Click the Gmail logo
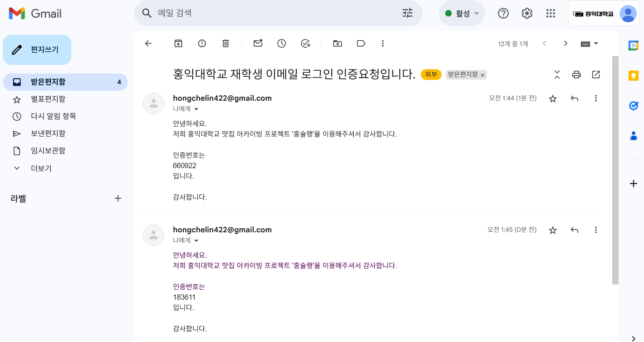The width and height of the screenshot is (644, 342). click(35, 14)
